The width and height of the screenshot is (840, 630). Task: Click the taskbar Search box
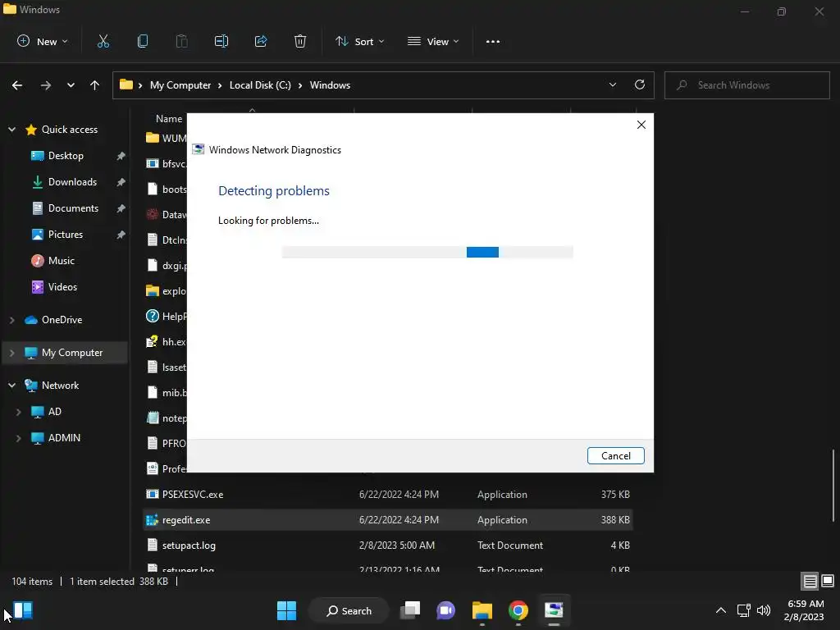349,610
